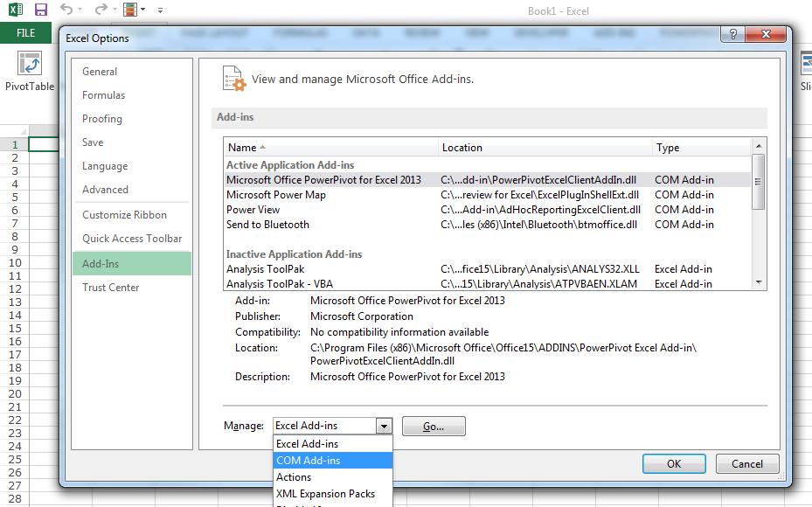This screenshot has width=812, height=507.
Task: Select the Analysis ToolPak add-in
Action: pos(488,269)
